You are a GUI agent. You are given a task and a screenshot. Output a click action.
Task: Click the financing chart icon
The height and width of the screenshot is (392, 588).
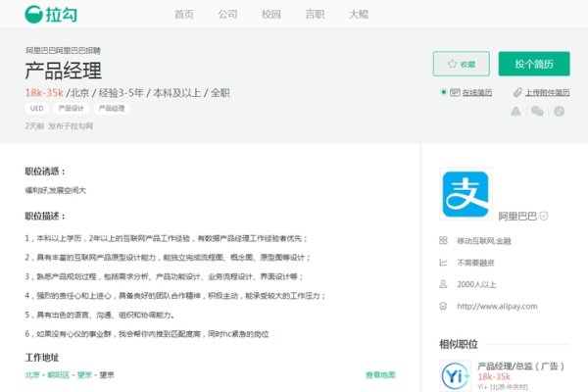coord(443,263)
